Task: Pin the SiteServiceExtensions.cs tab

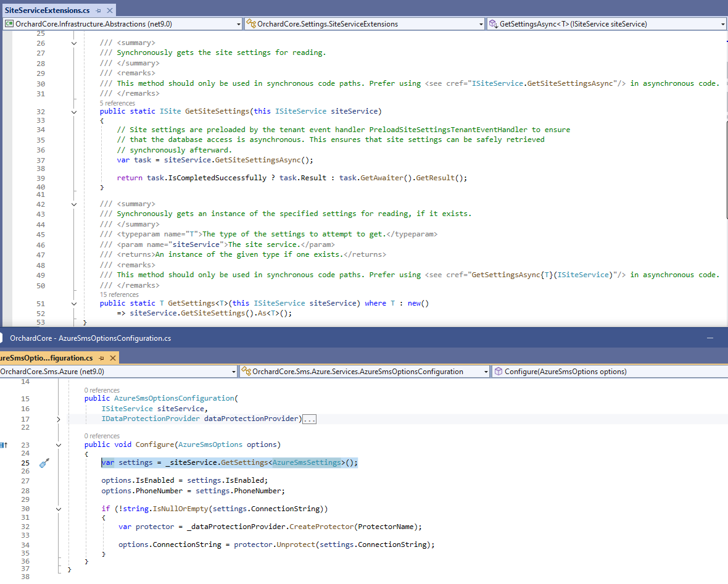Action: [x=99, y=10]
